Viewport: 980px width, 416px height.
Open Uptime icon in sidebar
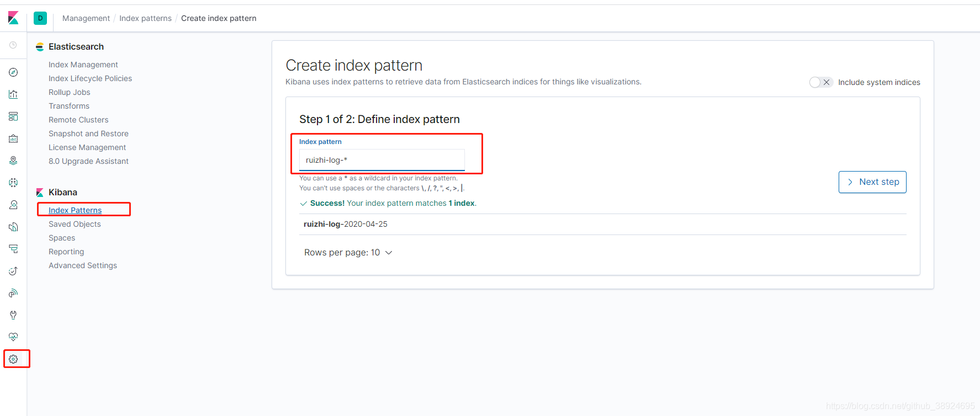click(13, 271)
